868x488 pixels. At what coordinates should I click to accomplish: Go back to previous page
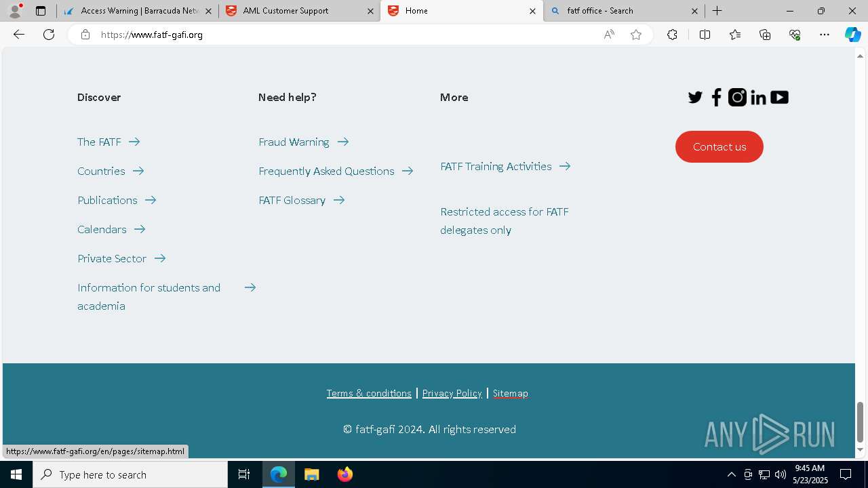(19, 35)
